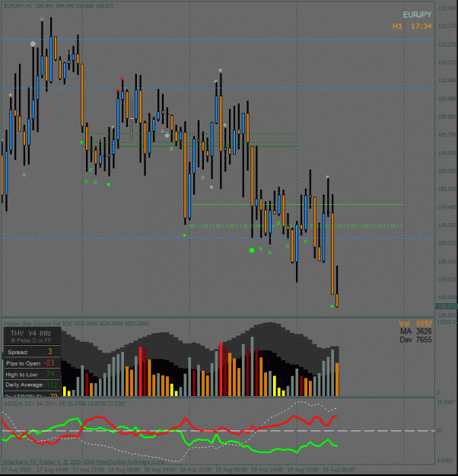The height and width of the screenshot is (476, 458).
Task: Click the 17 Aug 14:00 time label
Action: [52, 470]
